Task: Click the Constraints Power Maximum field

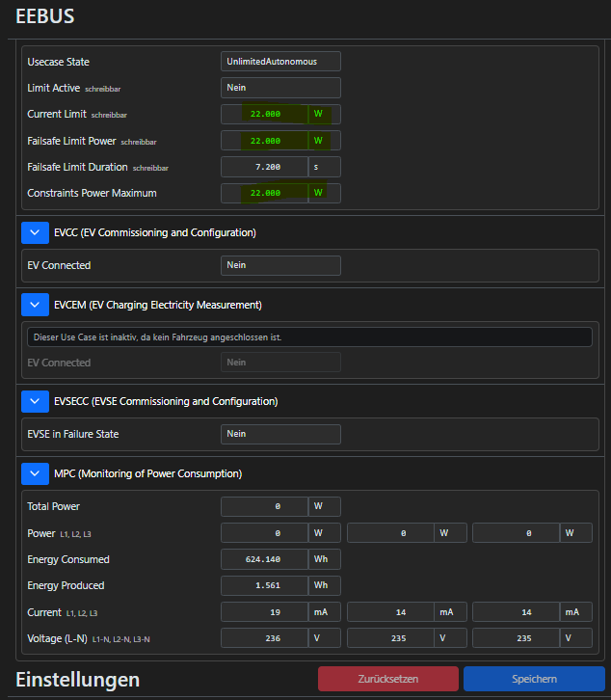Action: (x=264, y=193)
